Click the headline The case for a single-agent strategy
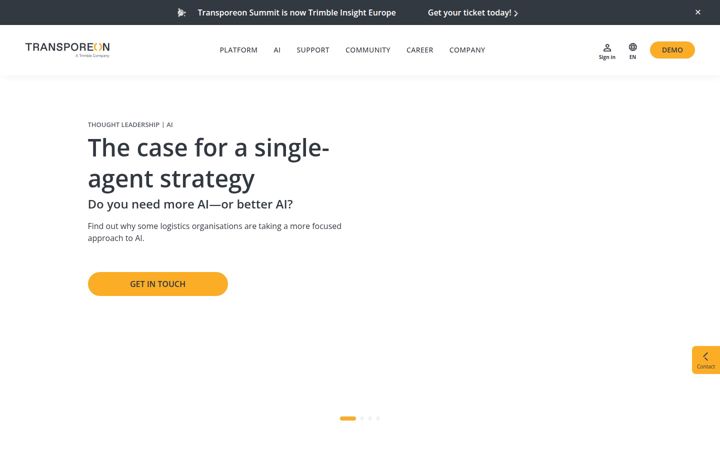This screenshot has width=720, height=450. click(208, 163)
